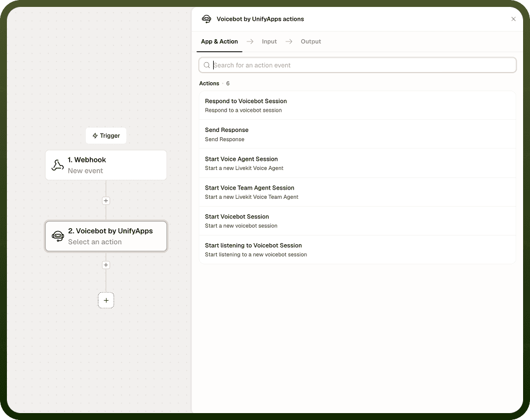Select Respond to Voicebot Session action

(357, 105)
